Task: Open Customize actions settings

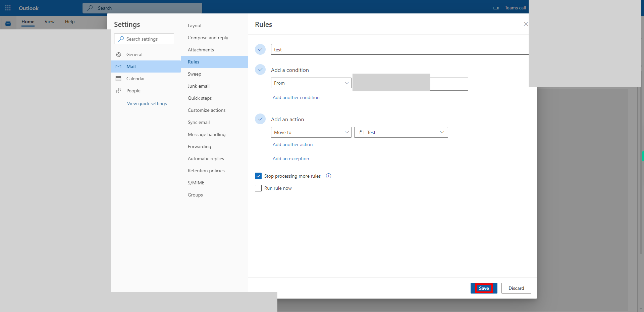Action: (x=214, y=110)
